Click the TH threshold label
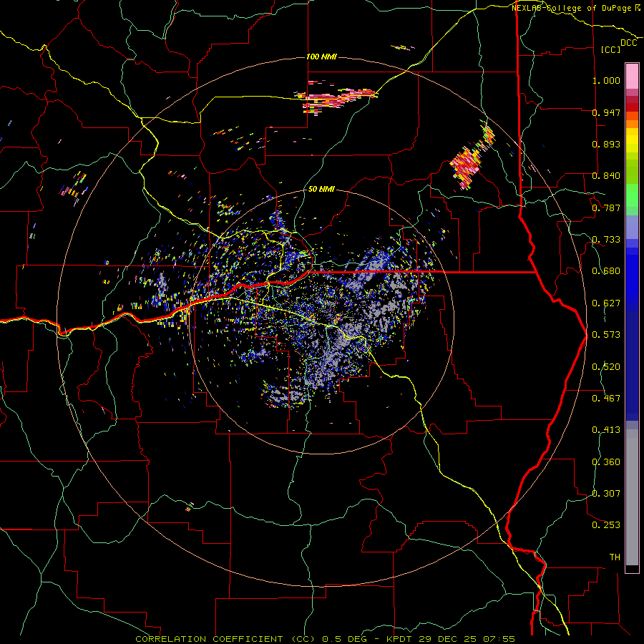 tap(615, 557)
